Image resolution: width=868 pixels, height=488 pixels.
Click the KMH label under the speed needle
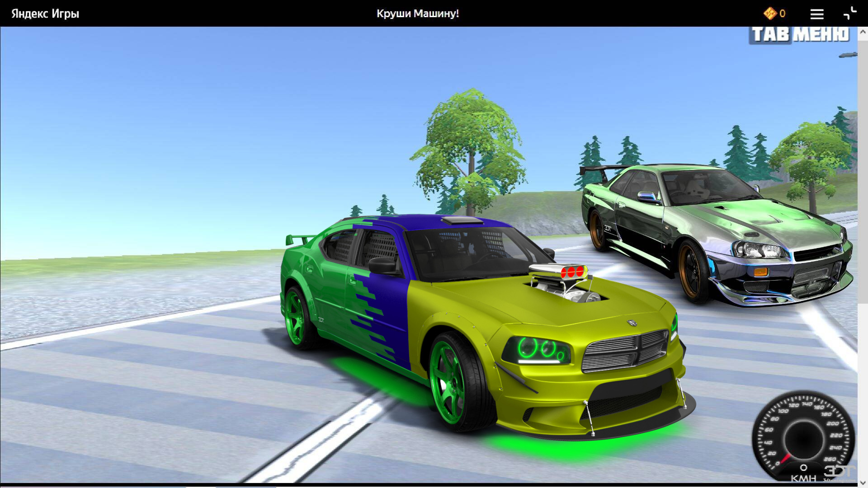pos(803,479)
